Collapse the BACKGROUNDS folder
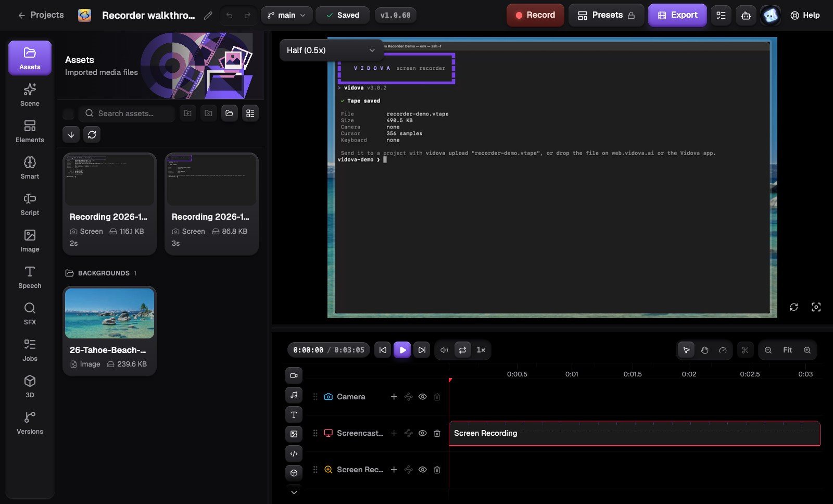Image resolution: width=833 pixels, height=504 pixels. pyautogui.click(x=101, y=273)
